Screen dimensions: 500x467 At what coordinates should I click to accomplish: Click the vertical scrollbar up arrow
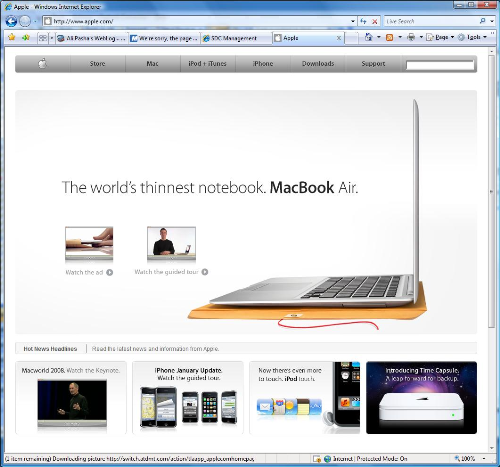coord(492,52)
